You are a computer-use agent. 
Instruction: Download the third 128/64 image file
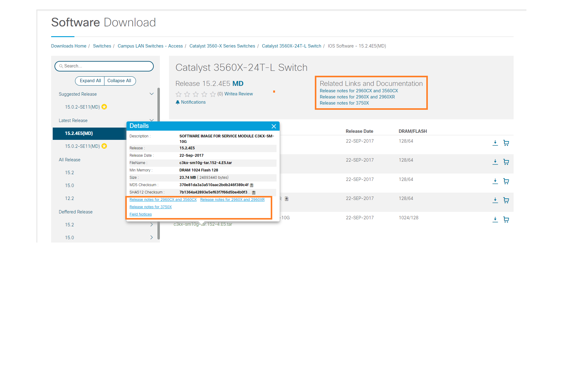495,181
